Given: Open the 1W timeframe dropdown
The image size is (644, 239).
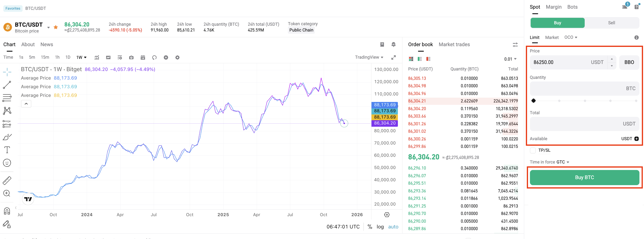Looking at the screenshot, I should (81, 57).
